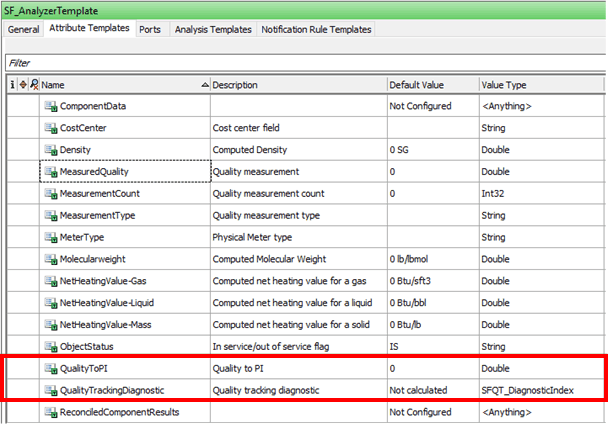Open the General tab
This screenshot has width=608, height=424.
(x=23, y=29)
